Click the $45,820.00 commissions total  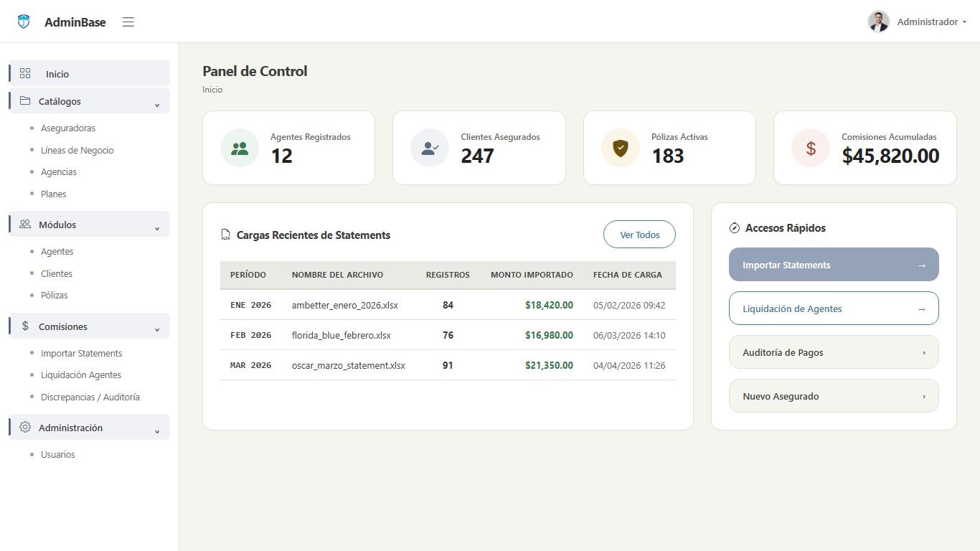coord(890,156)
